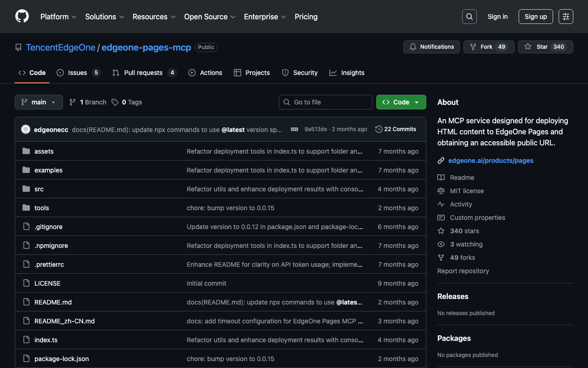This screenshot has height=368, width=588.
Task: Open the README.md file
Action: (x=53, y=302)
